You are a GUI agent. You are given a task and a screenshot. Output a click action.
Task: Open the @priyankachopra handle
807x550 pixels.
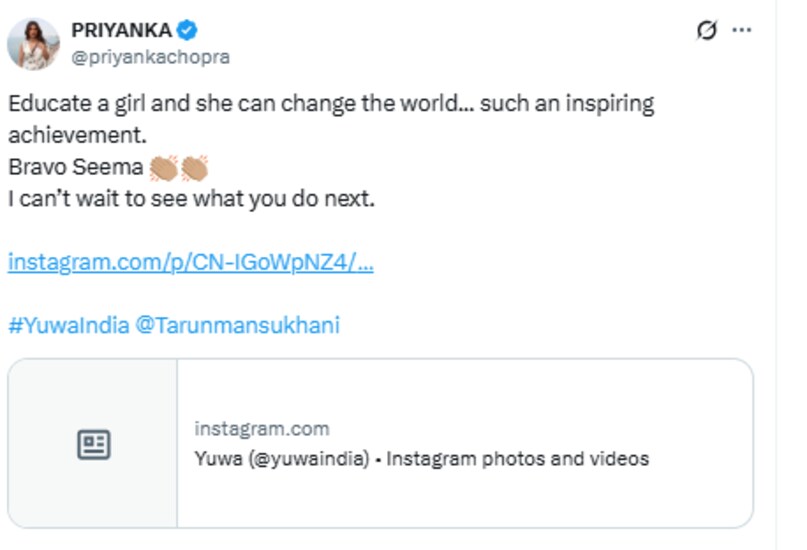[x=151, y=57]
